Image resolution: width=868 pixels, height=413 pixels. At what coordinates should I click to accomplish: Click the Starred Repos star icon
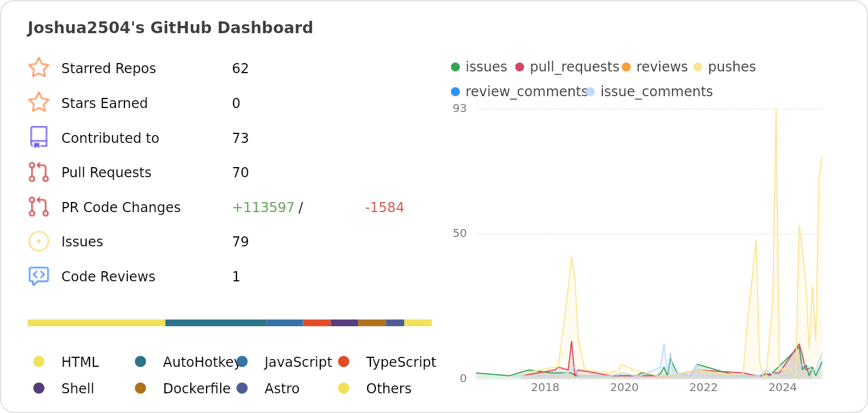39,68
